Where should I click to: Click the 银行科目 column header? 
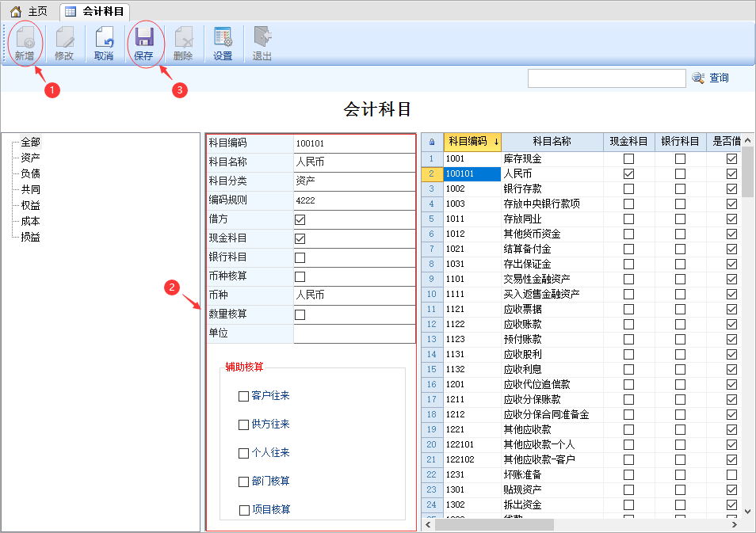pyautogui.click(x=680, y=142)
